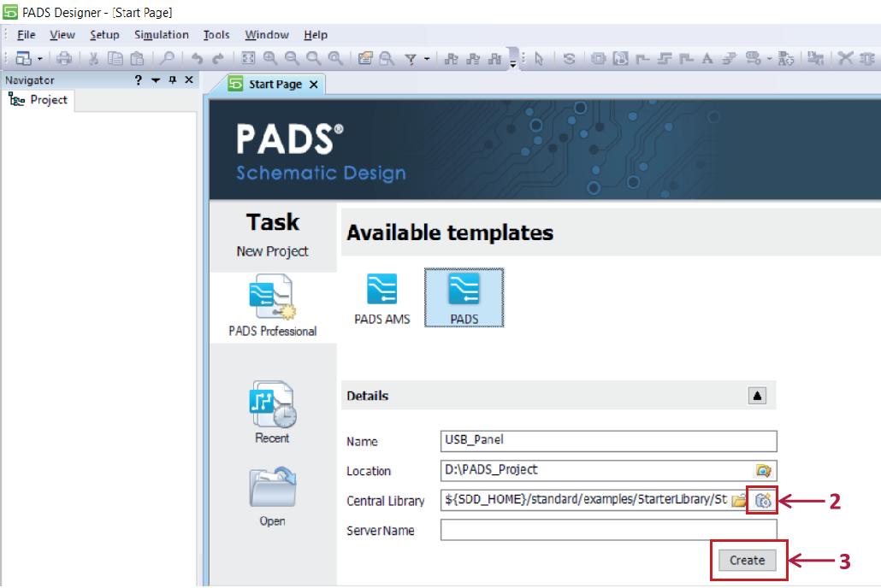Close the Navigator panel

(x=189, y=79)
